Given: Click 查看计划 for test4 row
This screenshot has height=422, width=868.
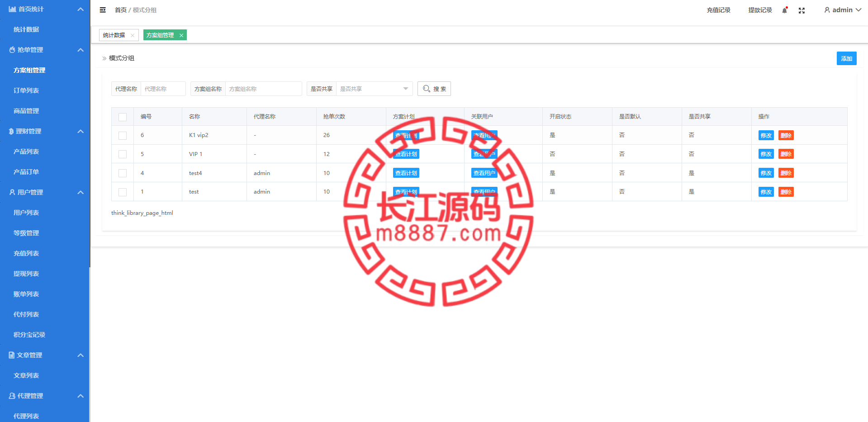Looking at the screenshot, I should 406,173.
